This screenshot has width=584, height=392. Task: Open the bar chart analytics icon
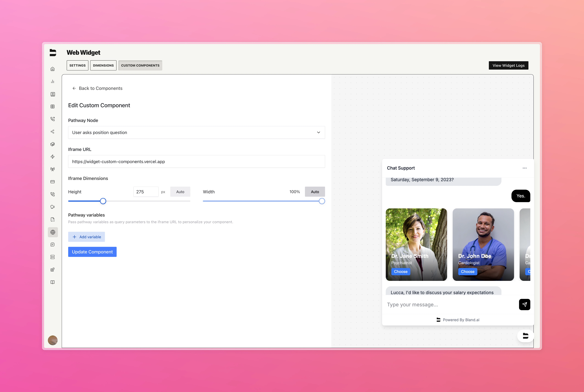(53, 82)
